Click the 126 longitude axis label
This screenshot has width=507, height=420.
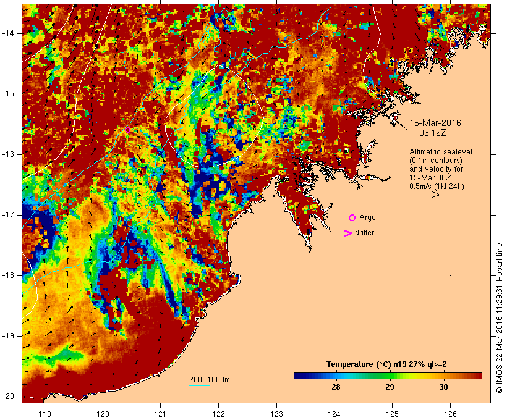(450, 414)
